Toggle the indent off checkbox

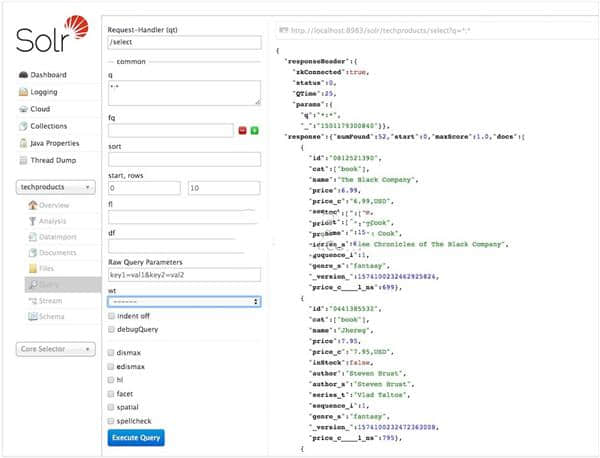(x=112, y=315)
